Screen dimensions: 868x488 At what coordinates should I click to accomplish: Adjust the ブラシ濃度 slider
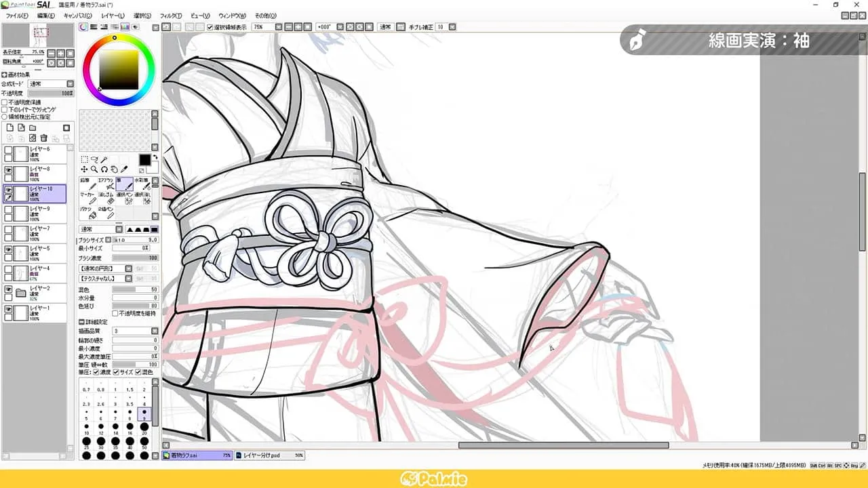point(134,258)
